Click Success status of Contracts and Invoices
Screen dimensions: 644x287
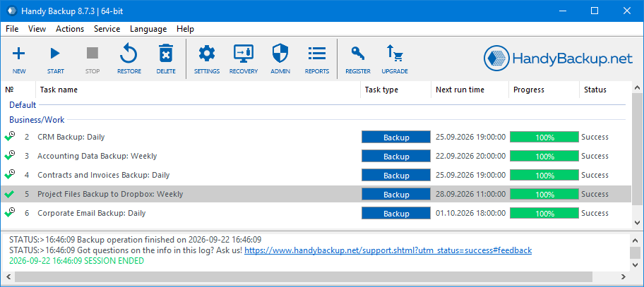pyautogui.click(x=595, y=175)
